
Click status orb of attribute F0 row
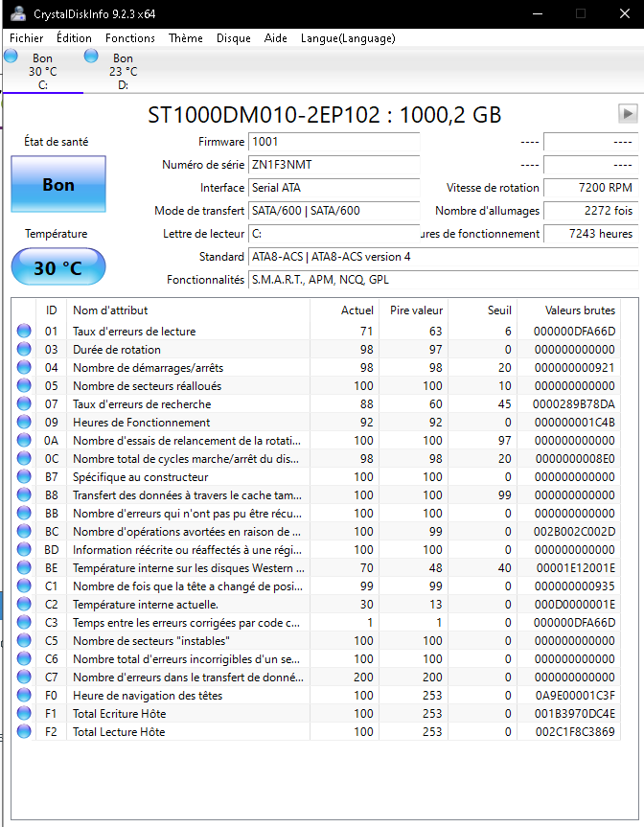[x=24, y=695]
